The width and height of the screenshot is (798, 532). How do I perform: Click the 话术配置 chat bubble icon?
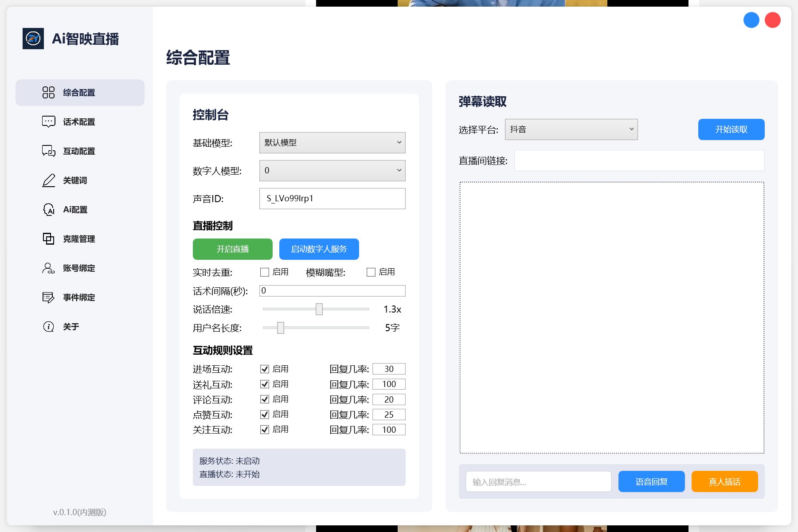pyautogui.click(x=48, y=121)
